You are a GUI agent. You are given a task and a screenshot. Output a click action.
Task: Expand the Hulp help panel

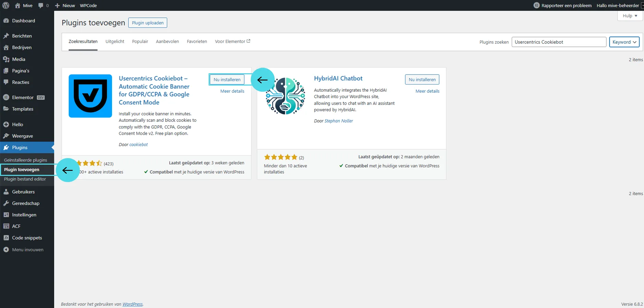point(630,16)
